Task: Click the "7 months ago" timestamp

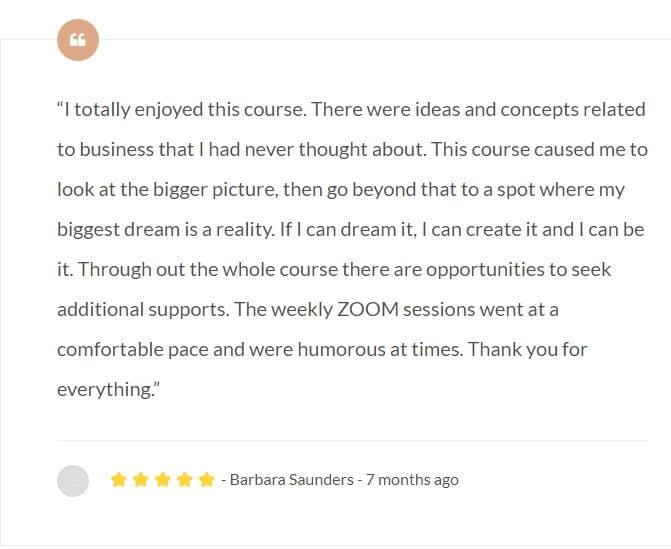Action: coord(412,480)
